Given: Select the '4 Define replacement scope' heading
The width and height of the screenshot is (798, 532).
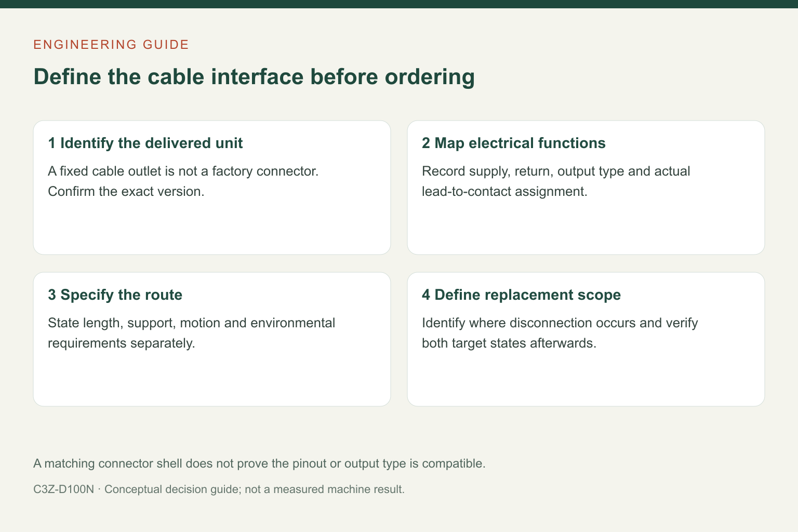Looking at the screenshot, I should pos(522,295).
